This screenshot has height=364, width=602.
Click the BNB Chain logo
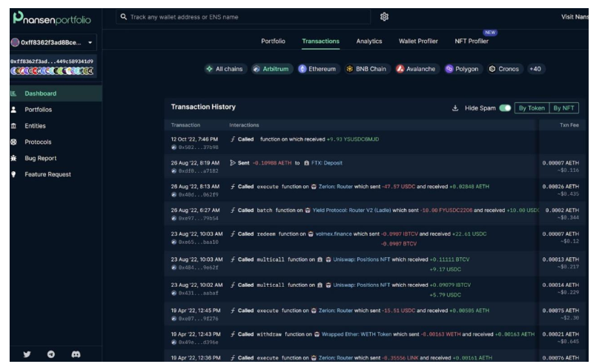click(349, 69)
